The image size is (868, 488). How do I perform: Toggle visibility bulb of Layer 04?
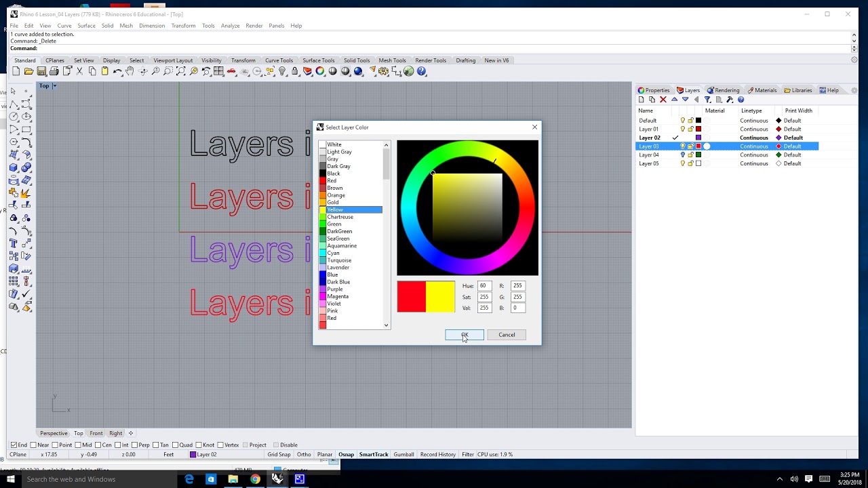click(x=683, y=155)
